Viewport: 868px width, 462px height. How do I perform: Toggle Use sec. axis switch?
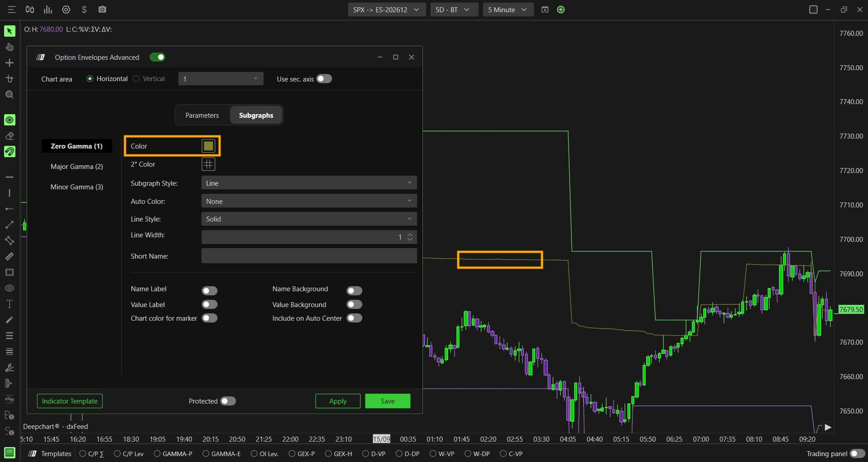tap(324, 79)
